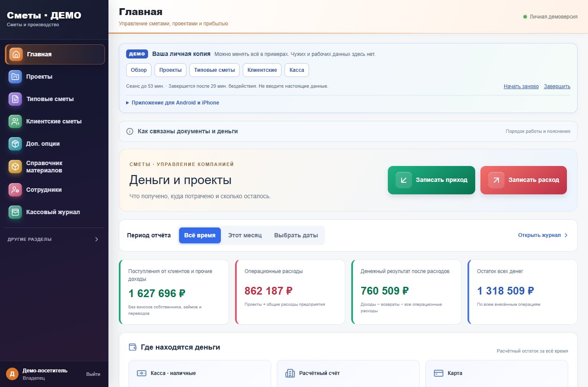This screenshot has width=588, height=387.
Task: Click the Проекты sidebar icon
Action: (x=15, y=77)
